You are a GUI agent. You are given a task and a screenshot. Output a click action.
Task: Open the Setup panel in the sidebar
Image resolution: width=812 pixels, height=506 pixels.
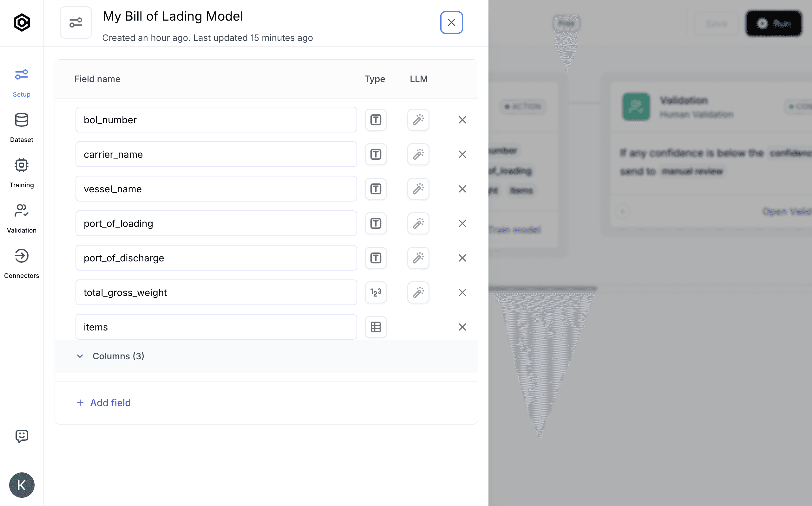[x=22, y=82]
